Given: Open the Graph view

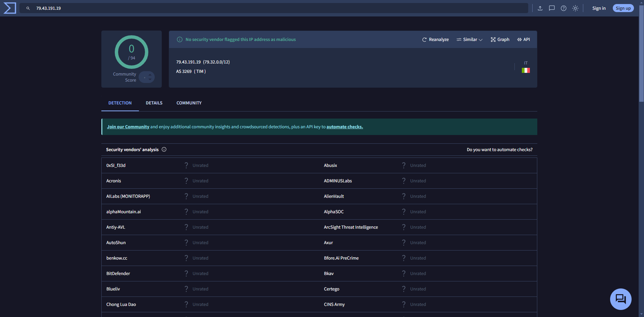Looking at the screenshot, I should [500, 40].
